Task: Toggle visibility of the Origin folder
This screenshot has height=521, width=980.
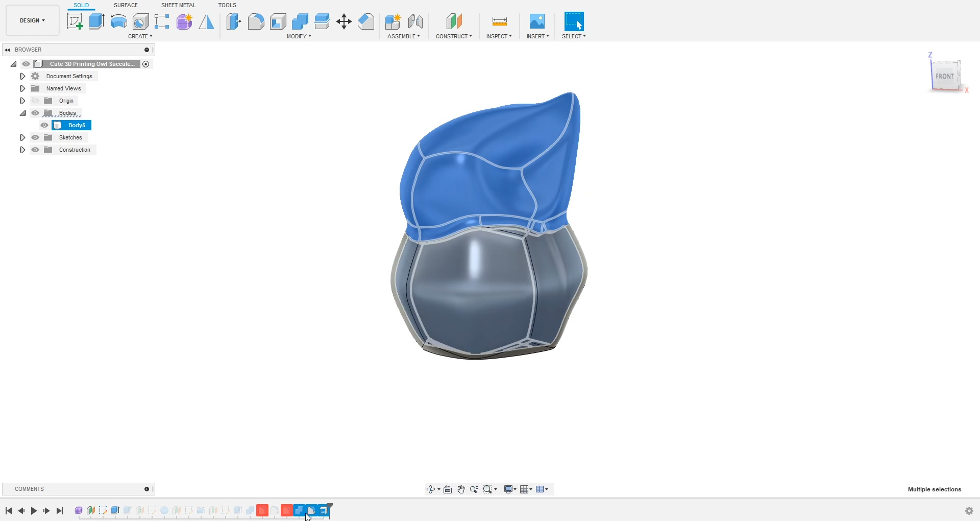Action: pyautogui.click(x=35, y=101)
